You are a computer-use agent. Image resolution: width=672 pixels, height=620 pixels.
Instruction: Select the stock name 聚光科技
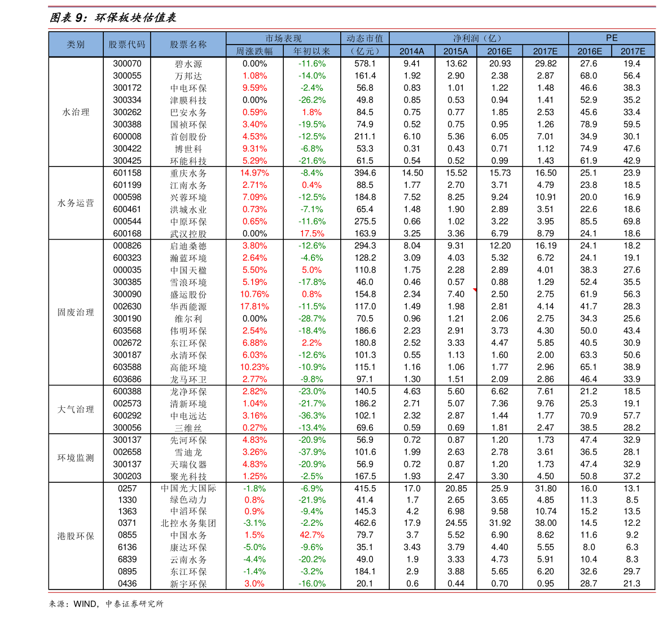188,477
